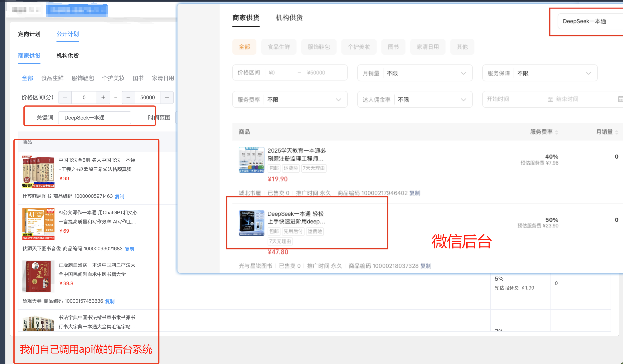This screenshot has width=623, height=364.
Task: Copy product code 10000157453836
Action: (x=110, y=301)
